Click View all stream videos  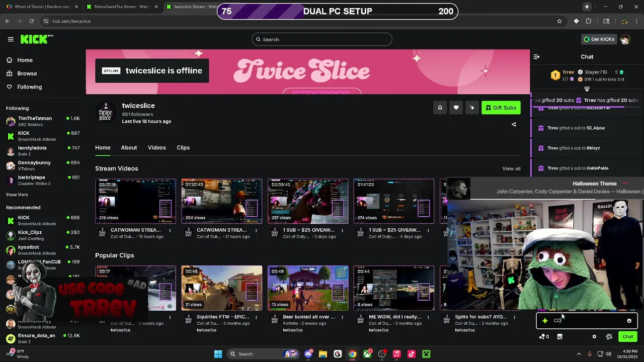(x=511, y=168)
